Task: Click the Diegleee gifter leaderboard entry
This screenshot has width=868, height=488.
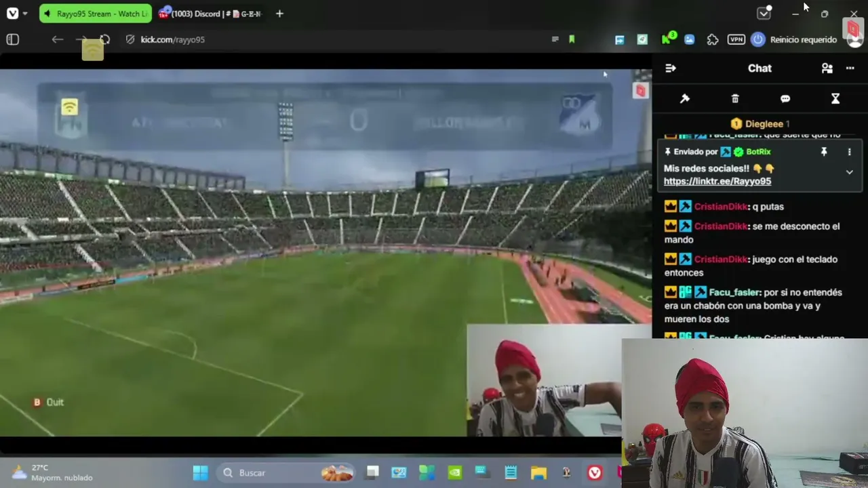Action: (759, 124)
